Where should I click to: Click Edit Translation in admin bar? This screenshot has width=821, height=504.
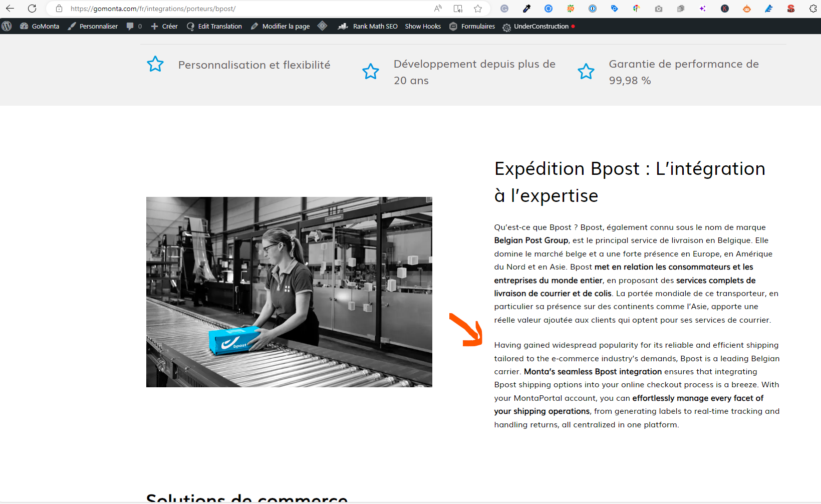point(214,26)
